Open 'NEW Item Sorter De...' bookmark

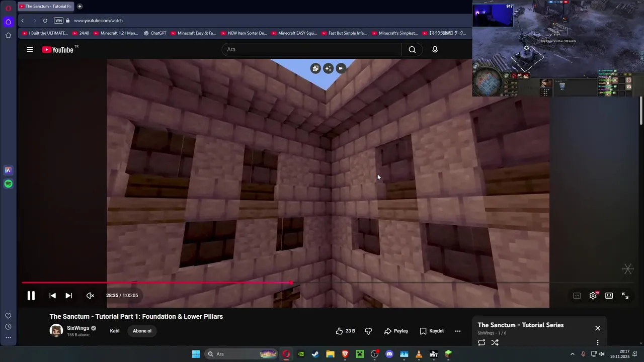(244, 33)
